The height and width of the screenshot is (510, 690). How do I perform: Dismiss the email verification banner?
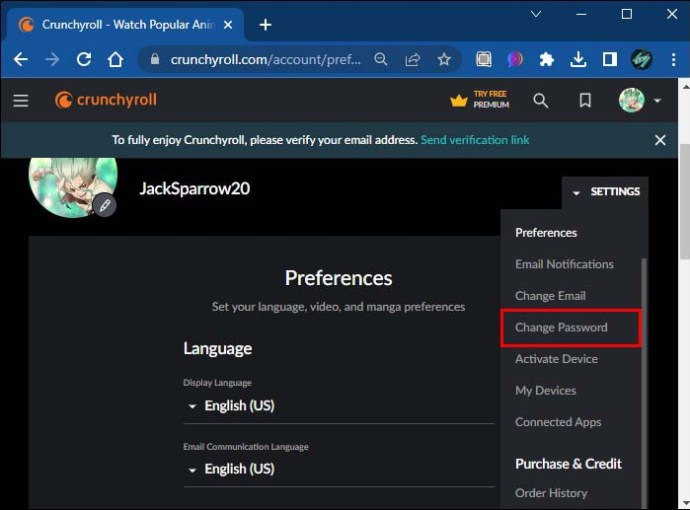click(x=660, y=140)
